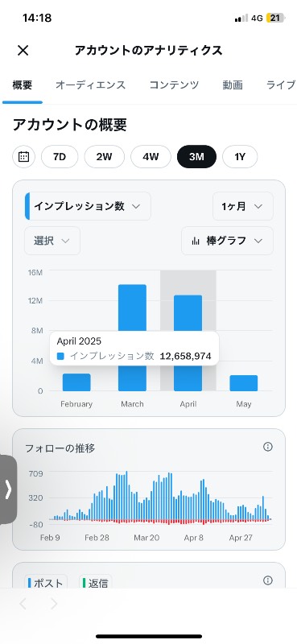Select the 7D time range
Screen dimensions: 297x644
point(60,156)
